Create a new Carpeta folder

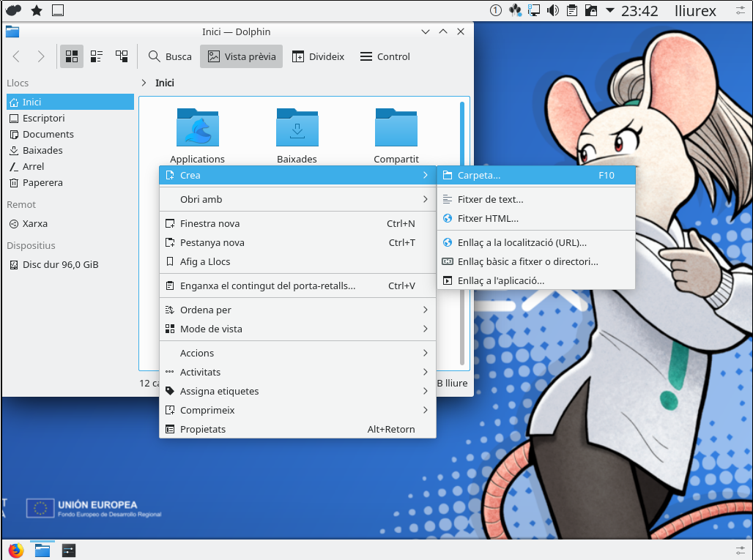(536, 175)
